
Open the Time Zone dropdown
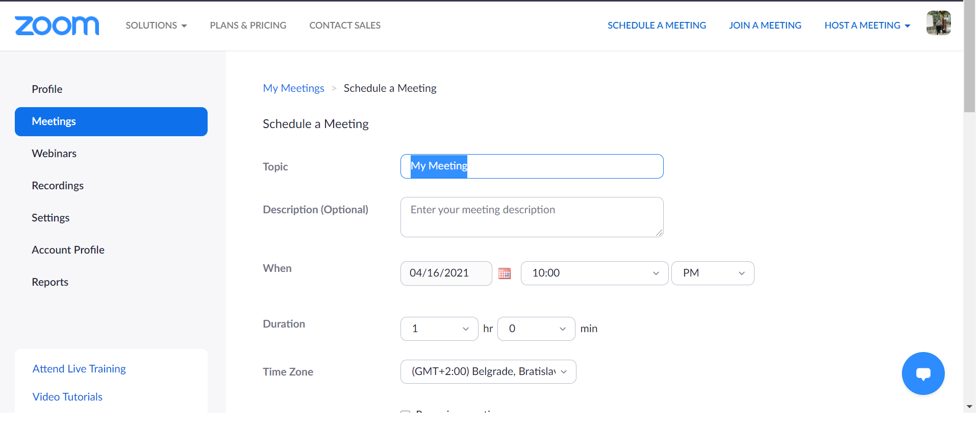(488, 372)
